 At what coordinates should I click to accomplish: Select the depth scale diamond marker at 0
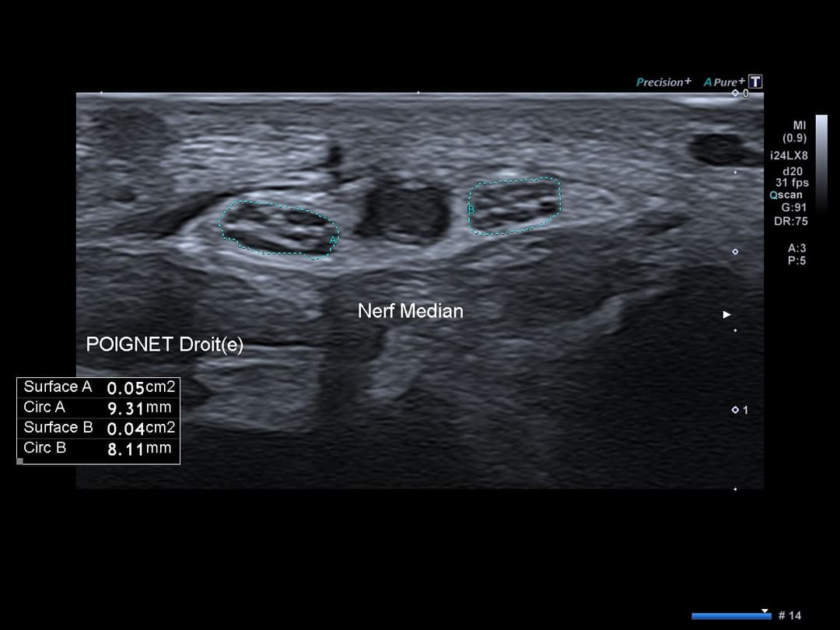(x=736, y=93)
